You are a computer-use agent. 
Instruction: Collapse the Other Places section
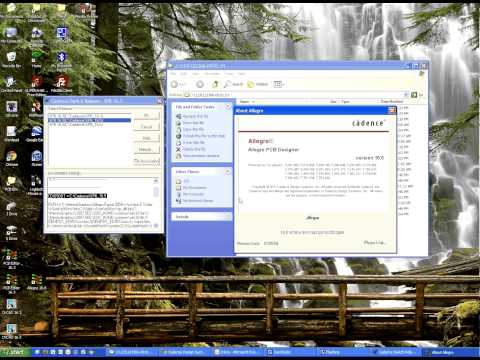click(x=228, y=172)
